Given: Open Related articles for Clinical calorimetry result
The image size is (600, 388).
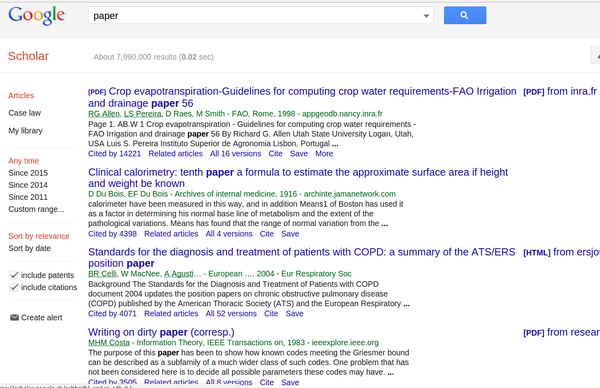Looking at the screenshot, I should 171,234.
